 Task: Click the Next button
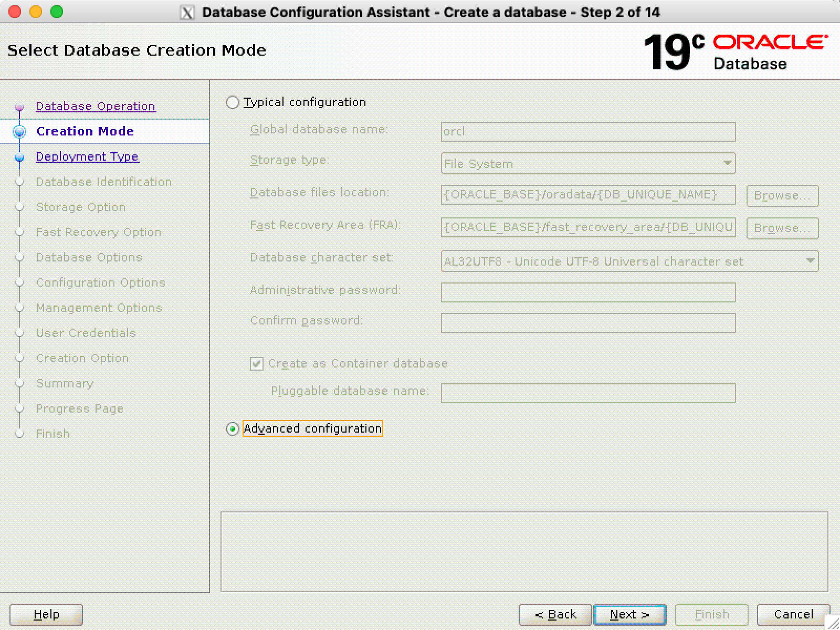[x=629, y=614]
